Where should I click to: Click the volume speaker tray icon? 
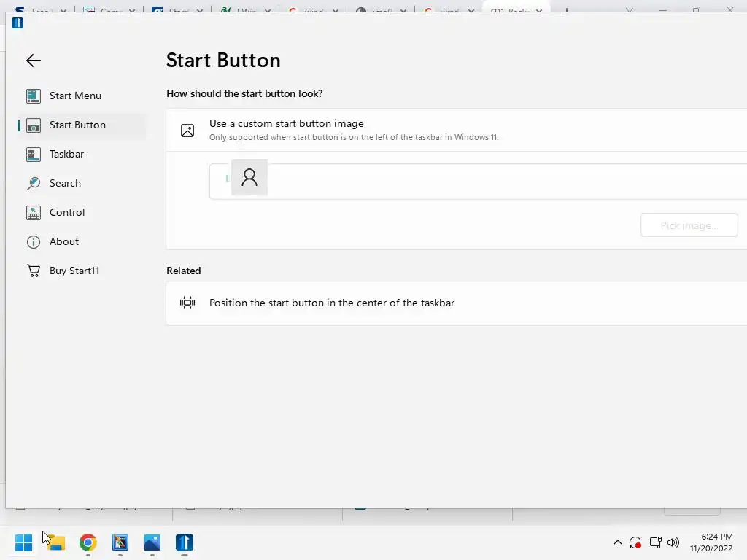(673, 542)
